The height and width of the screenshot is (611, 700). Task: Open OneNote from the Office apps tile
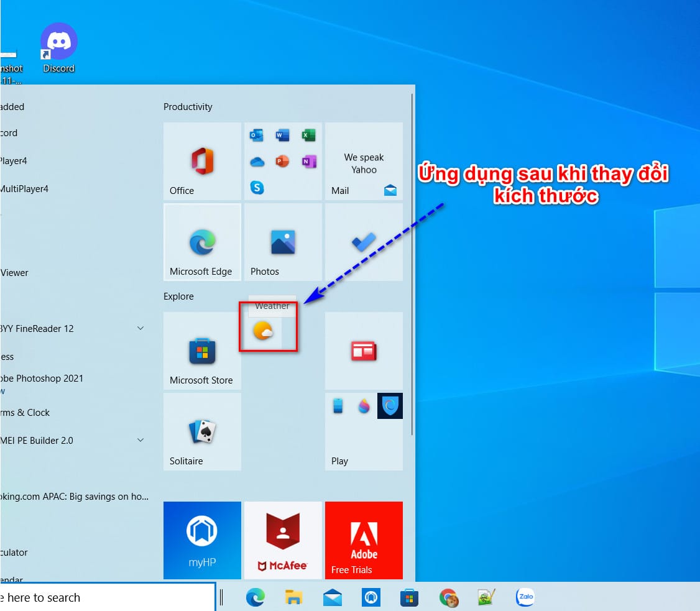(x=308, y=161)
